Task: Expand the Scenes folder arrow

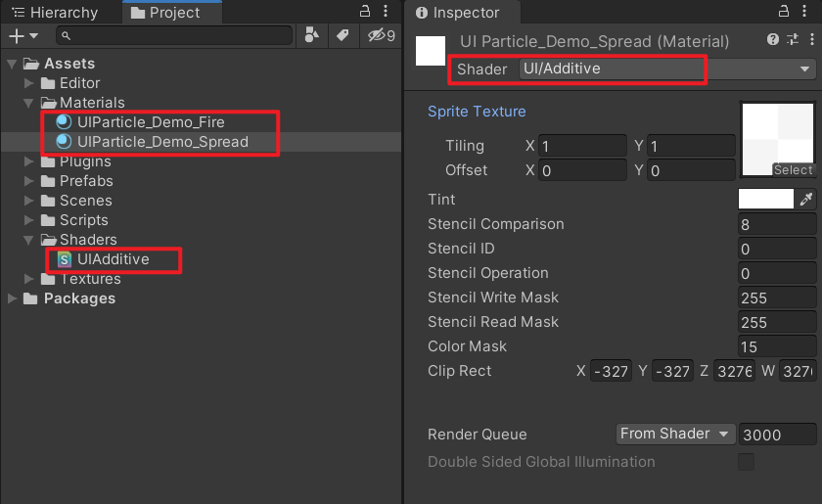Action: tap(28, 201)
